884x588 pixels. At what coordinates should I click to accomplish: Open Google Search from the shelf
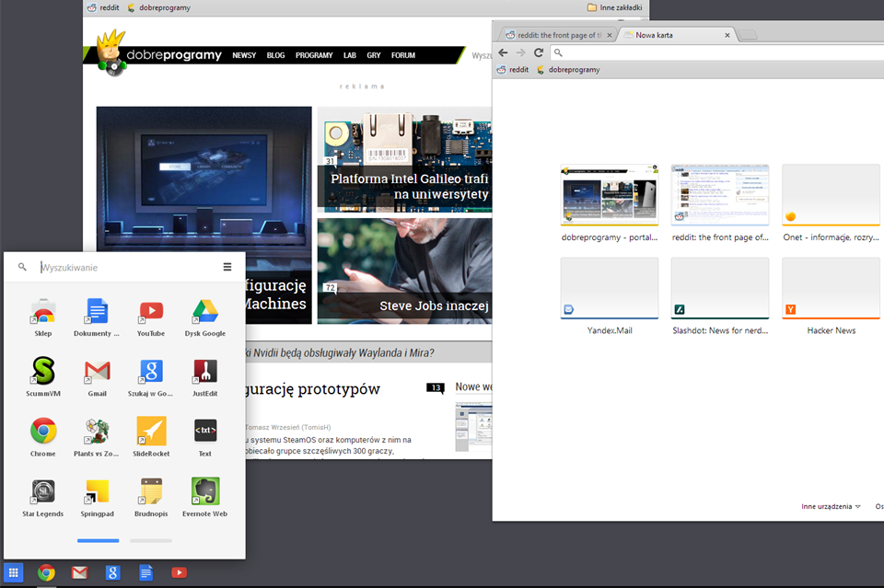[x=112, y=572]
